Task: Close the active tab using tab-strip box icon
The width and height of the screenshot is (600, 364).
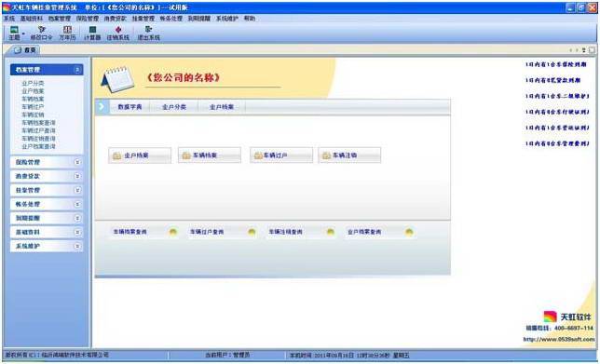Action: pyautogui.click(x=592, y=50)
